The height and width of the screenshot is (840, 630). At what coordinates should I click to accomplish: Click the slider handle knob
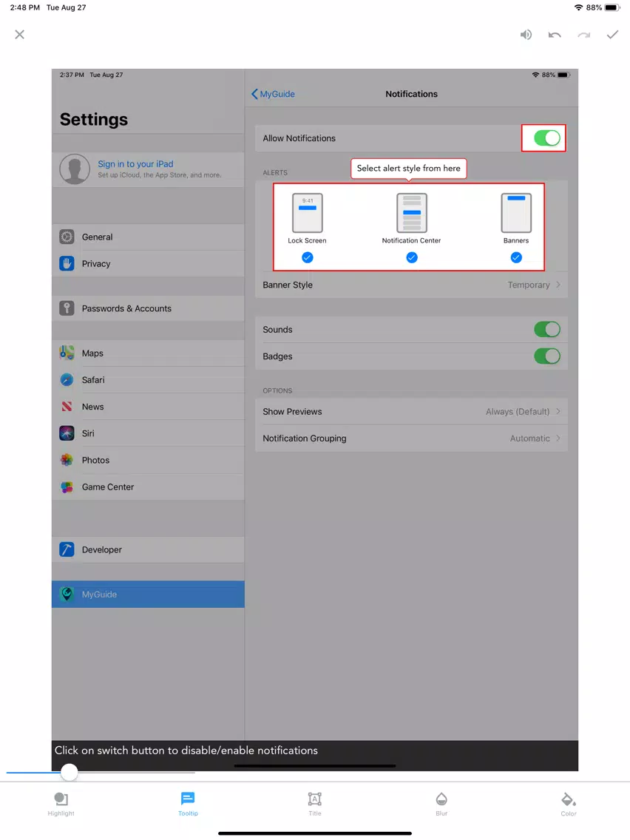[69, 772]
